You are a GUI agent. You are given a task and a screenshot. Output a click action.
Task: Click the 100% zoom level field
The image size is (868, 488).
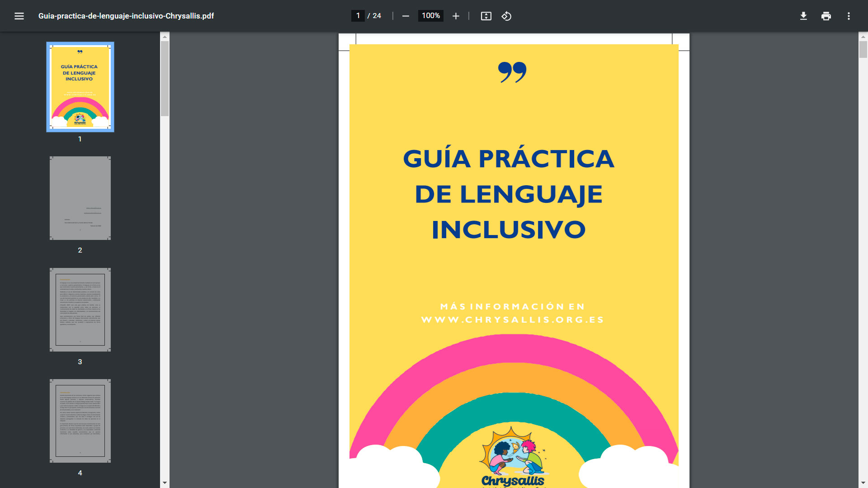430,16
